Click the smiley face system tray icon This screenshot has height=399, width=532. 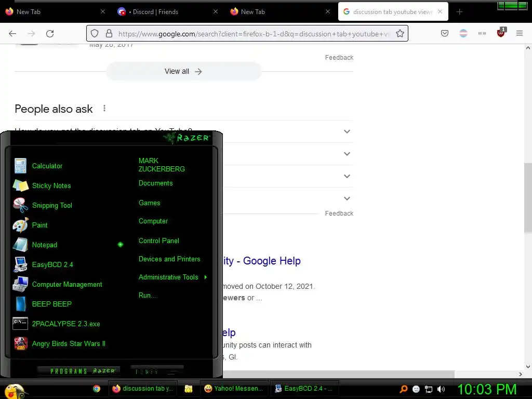coord(416,389)
